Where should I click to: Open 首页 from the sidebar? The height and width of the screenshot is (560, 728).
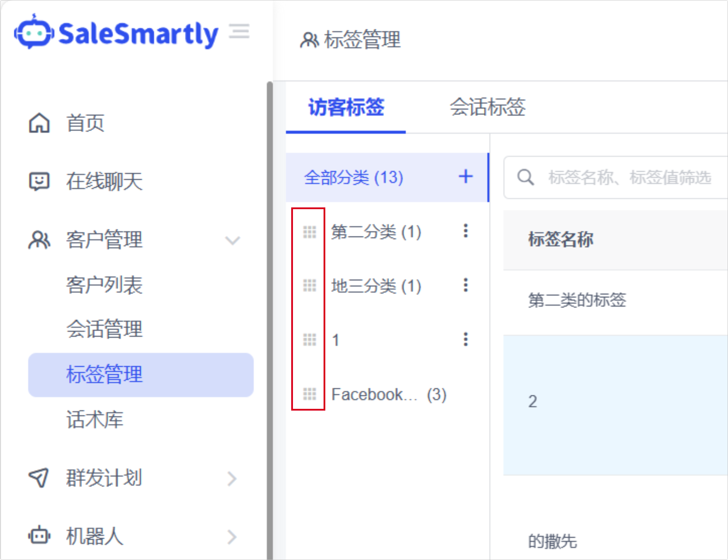coord(85,123)
